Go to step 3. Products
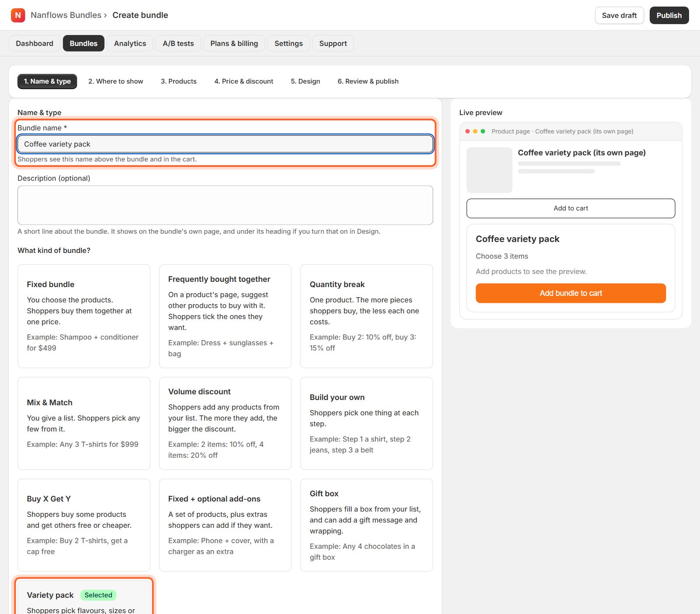The image size is (700, 614). [x=178, y=81]
